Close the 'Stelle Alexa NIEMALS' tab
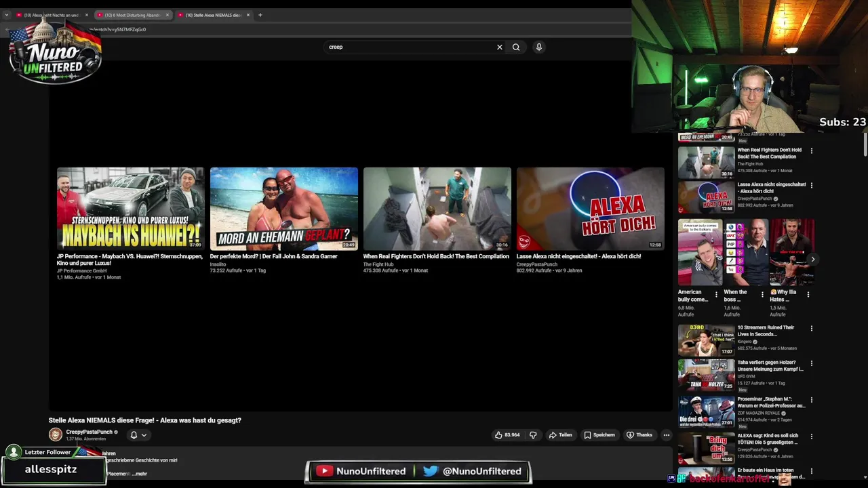Image resolution: width=868 pixels, height=488 pixels. click(248, 15)
